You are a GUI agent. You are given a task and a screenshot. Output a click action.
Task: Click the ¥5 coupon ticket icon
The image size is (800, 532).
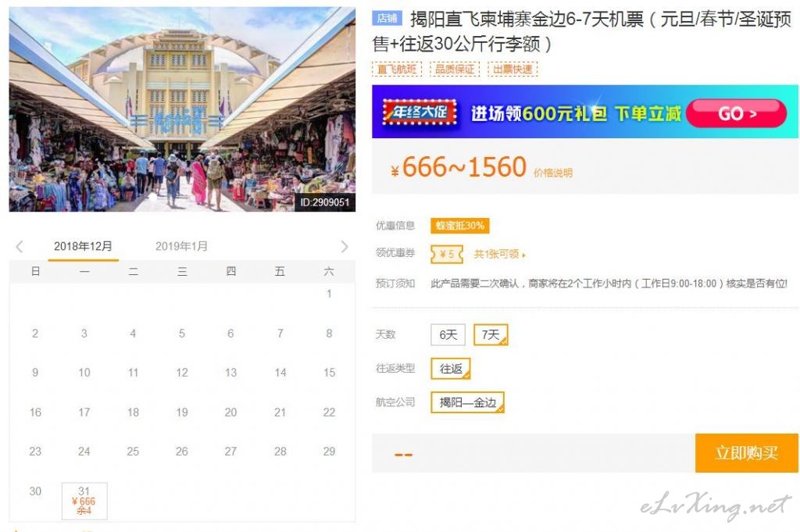(447, 254)
